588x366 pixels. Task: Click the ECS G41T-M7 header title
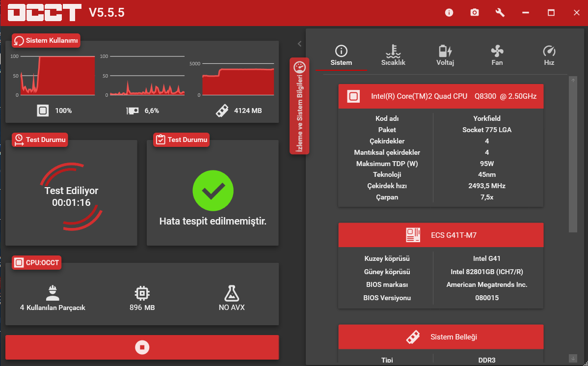point(454,235)
